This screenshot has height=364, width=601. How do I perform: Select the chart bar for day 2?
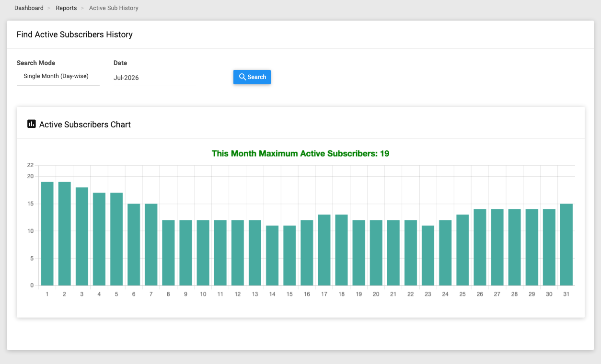[x=64, y=234]
